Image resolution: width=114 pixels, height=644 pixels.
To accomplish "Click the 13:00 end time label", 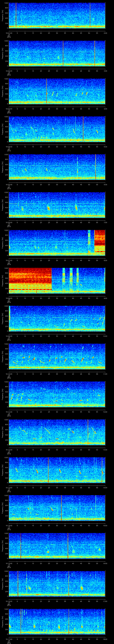I will click(x=105, y=450).
